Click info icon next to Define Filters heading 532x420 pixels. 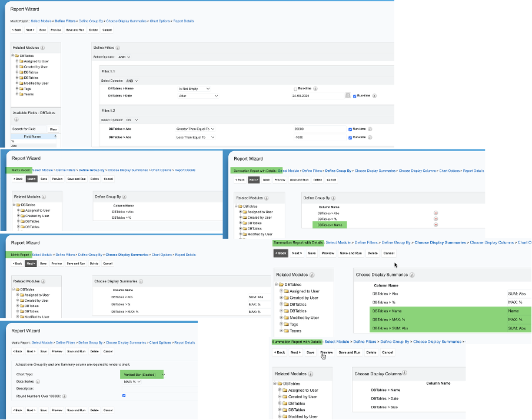[x=118, y=48]
